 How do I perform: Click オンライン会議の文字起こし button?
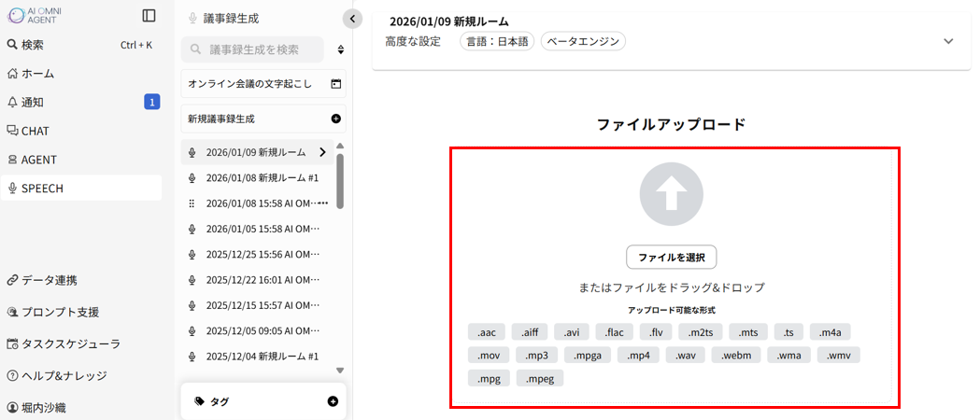tap(263, 84)
